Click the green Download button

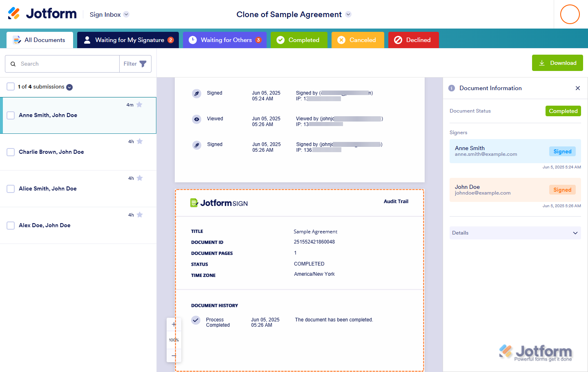click(557, 63)
